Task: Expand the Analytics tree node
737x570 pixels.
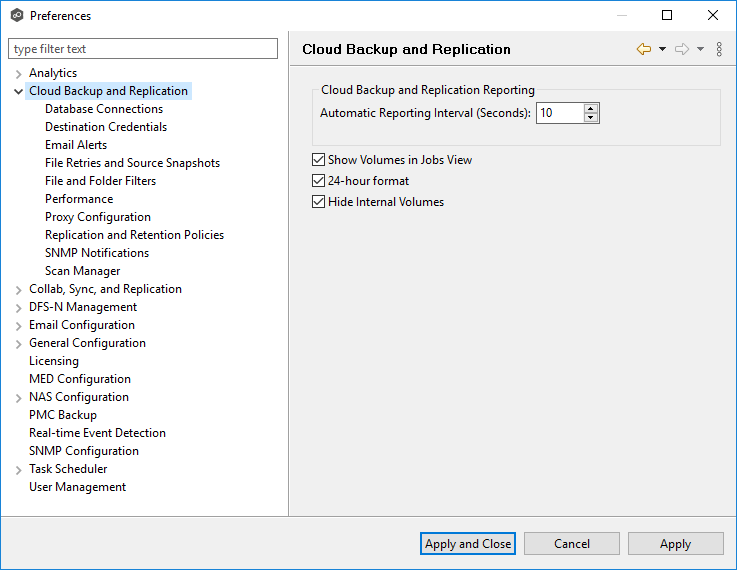Action: coord(18,73)
